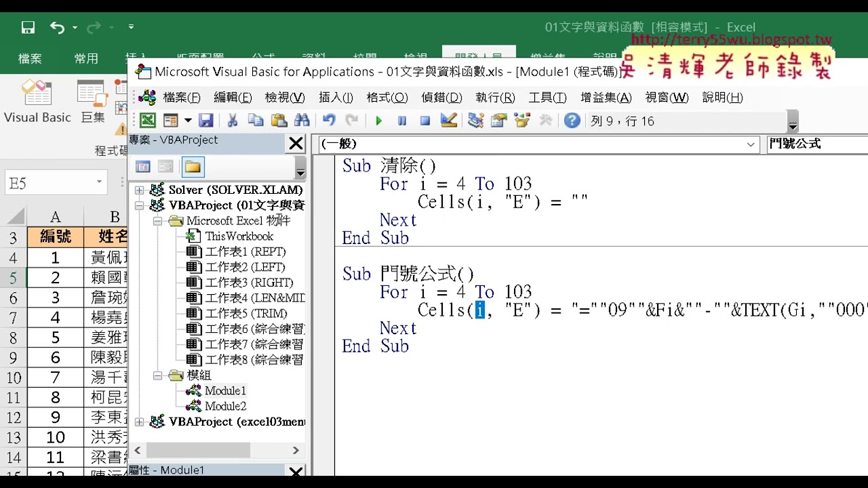Close the 屬性 - Module1 panel
Viewport: 868px width, 488px height.
(296, 471)
